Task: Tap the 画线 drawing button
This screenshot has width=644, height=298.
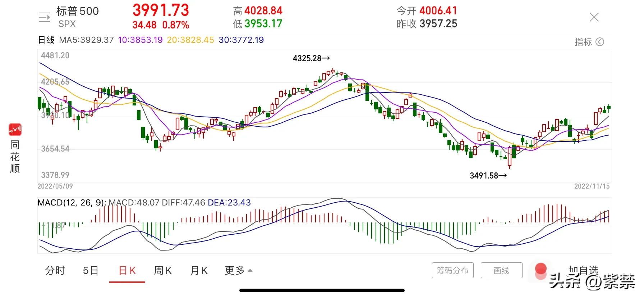Action: (x=501, y=270)
